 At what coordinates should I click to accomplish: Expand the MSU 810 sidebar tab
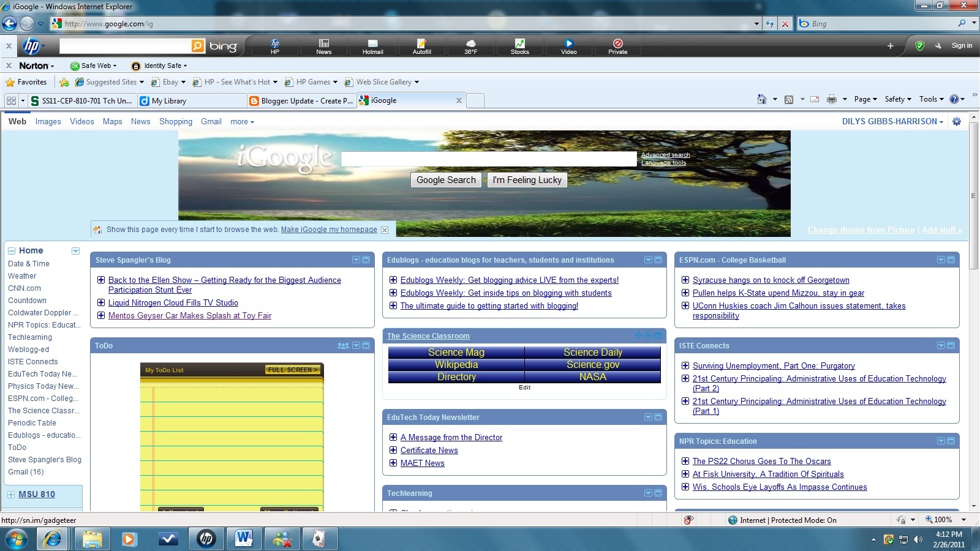(x=11, y=495)
